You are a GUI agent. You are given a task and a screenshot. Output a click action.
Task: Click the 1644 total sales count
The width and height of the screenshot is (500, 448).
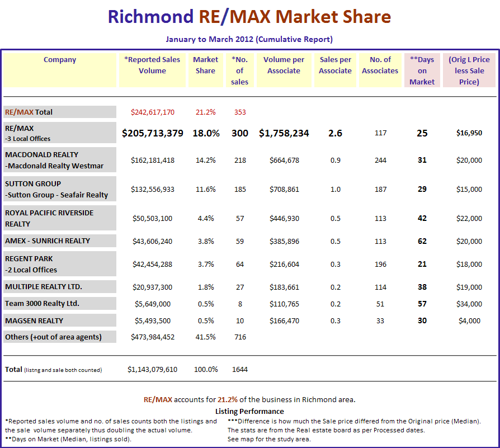[240, 370]
